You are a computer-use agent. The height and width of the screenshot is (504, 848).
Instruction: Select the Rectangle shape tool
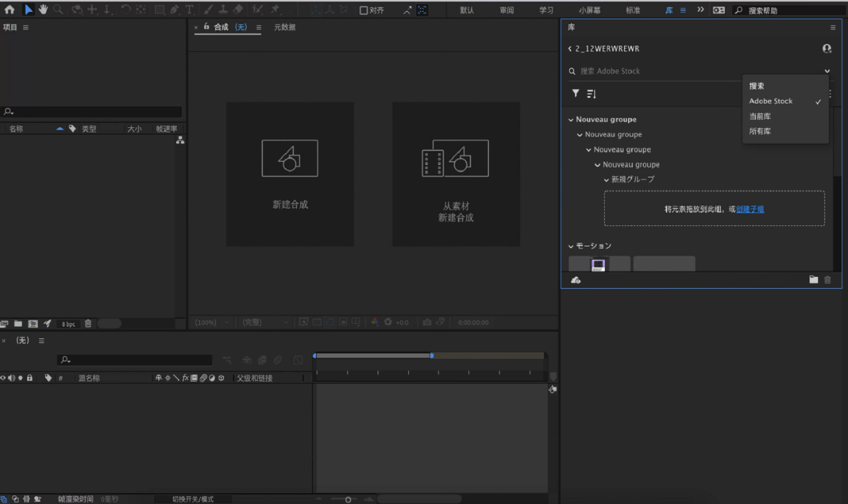point(160,10)
